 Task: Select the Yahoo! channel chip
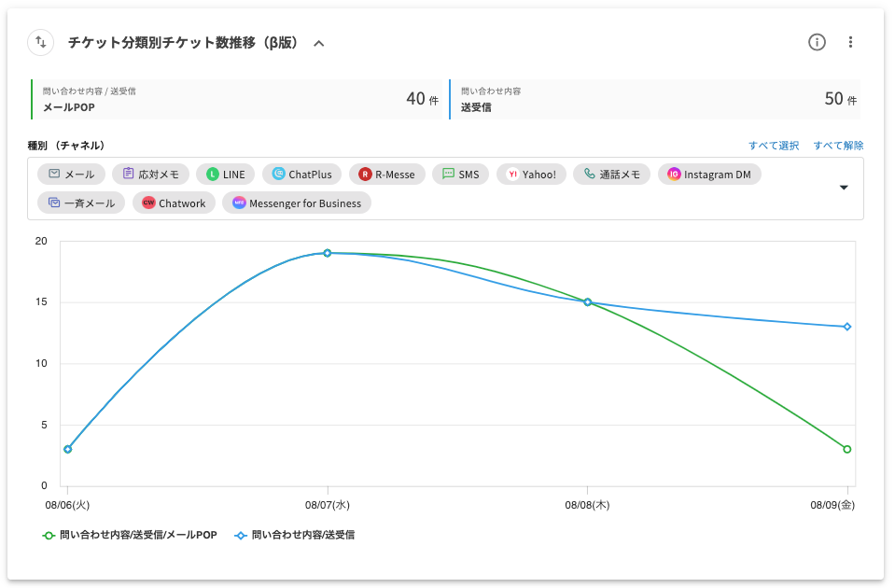point(532,175)
